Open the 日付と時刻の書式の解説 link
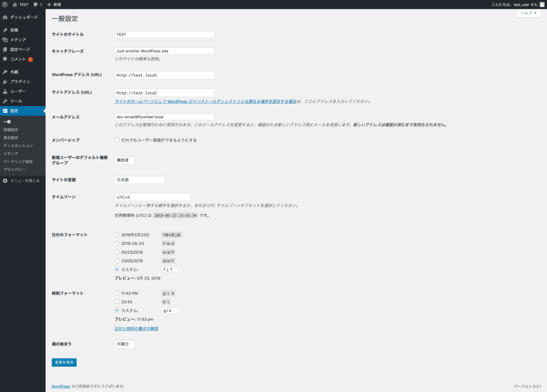This screenshot has height=392, width=547. [x=136, y=329]
